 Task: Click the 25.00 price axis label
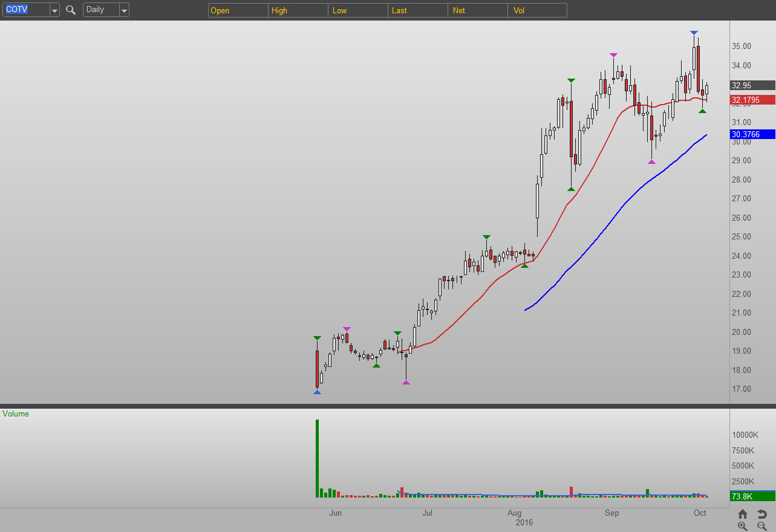click(742, 237)
